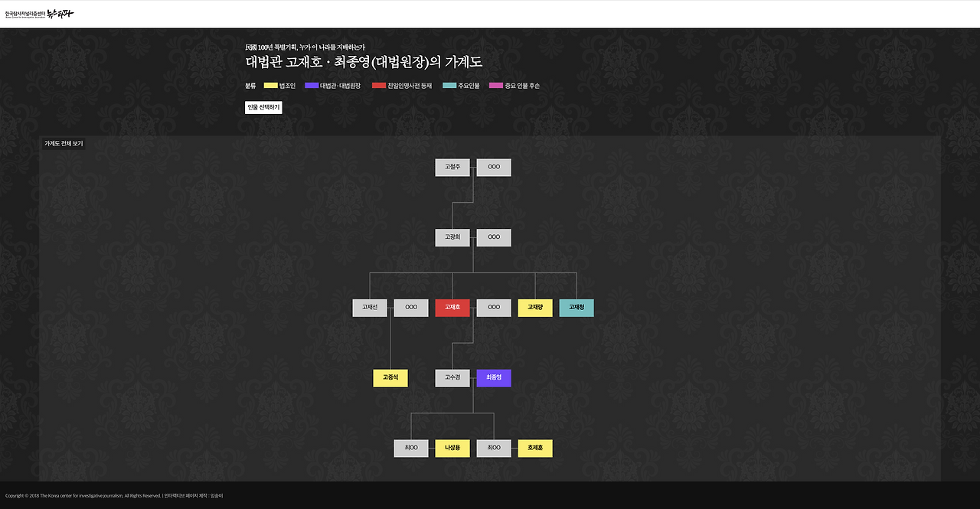Select the yellow 고재량 node
The height and width of the screenshot is (509, 980).
pyautogui.click(x=535, y=308)
